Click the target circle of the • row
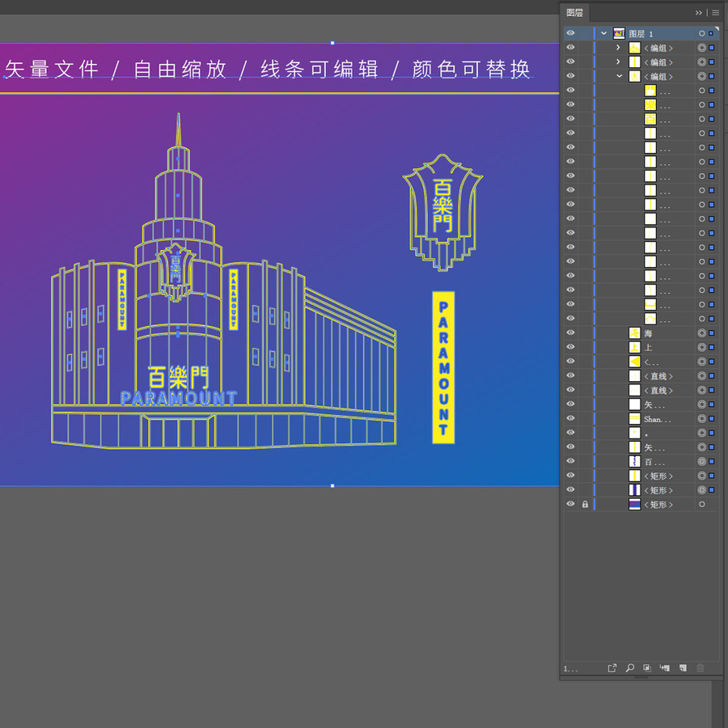Image resolution: width=728 pixels, height=728 pixels. [701, 433]
